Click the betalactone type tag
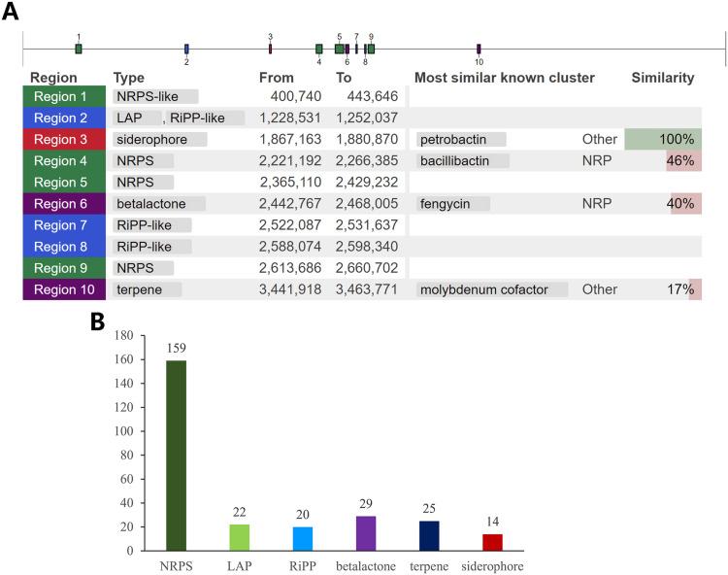728x575 pixels. coord(159,203)
